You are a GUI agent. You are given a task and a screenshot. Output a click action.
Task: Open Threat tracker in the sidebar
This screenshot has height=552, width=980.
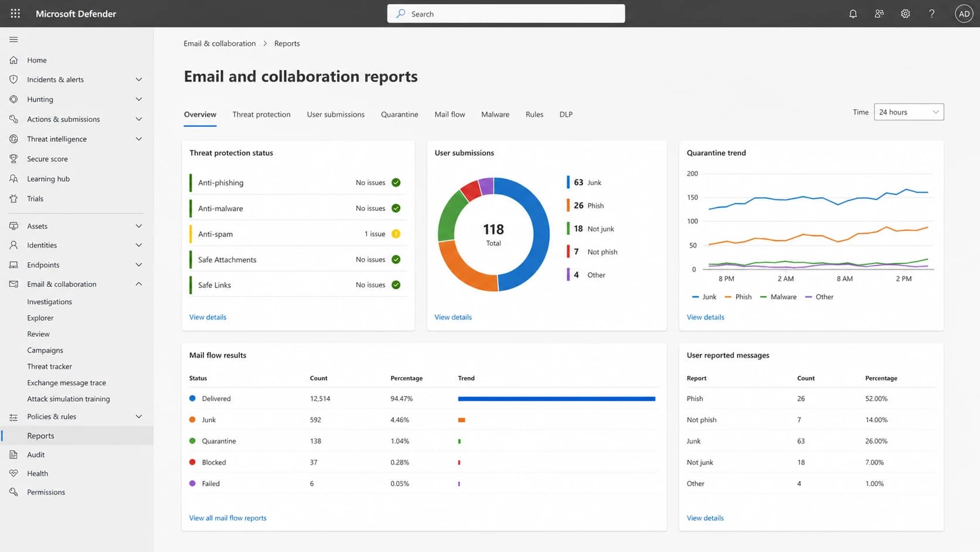click(49, 367)
